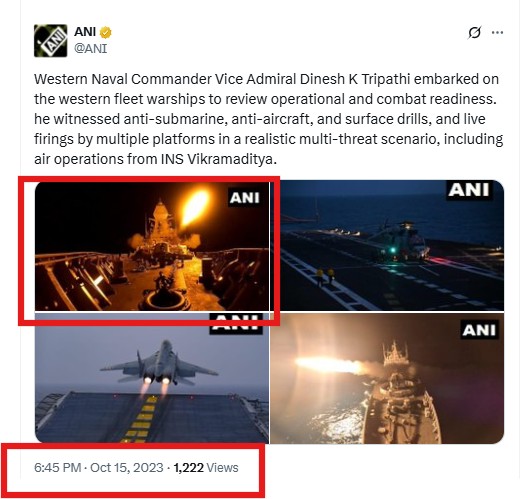Click the gold verified badge beside ANI
This screenshot has width=526, height=499.
[106, 33]
